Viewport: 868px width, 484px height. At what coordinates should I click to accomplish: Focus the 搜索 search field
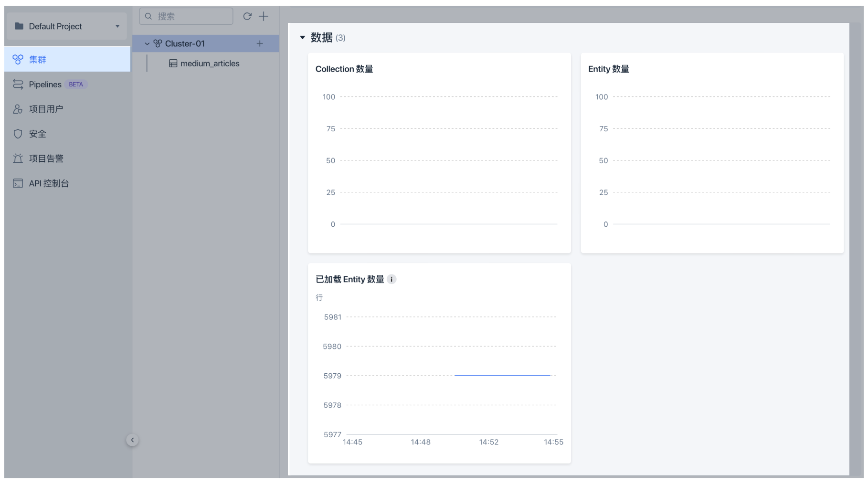[186, 16]
